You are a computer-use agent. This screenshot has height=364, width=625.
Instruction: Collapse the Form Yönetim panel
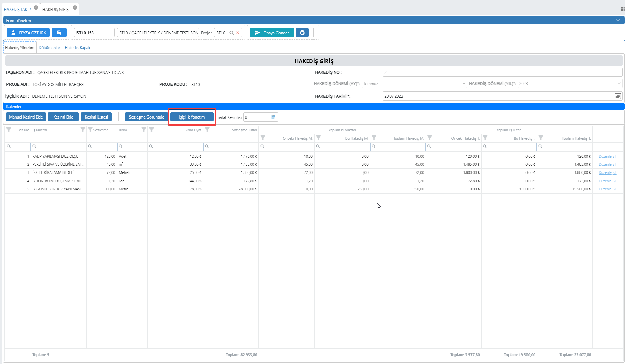pyautogui.click(x=618, y=20)
